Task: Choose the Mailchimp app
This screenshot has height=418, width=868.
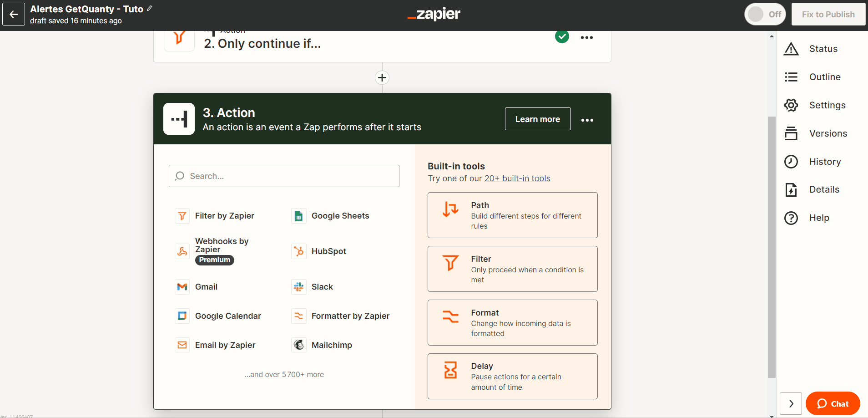Action: (x=322, y=345)
